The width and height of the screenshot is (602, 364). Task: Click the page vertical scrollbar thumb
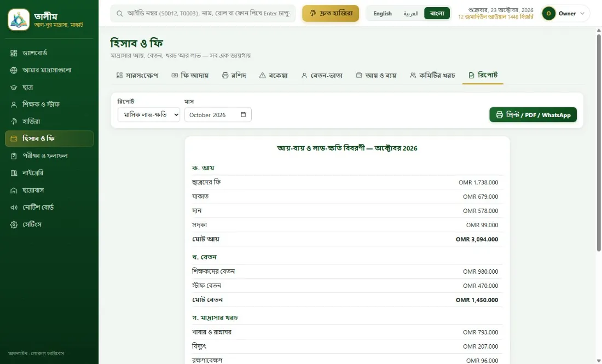(x=599, y=143)
